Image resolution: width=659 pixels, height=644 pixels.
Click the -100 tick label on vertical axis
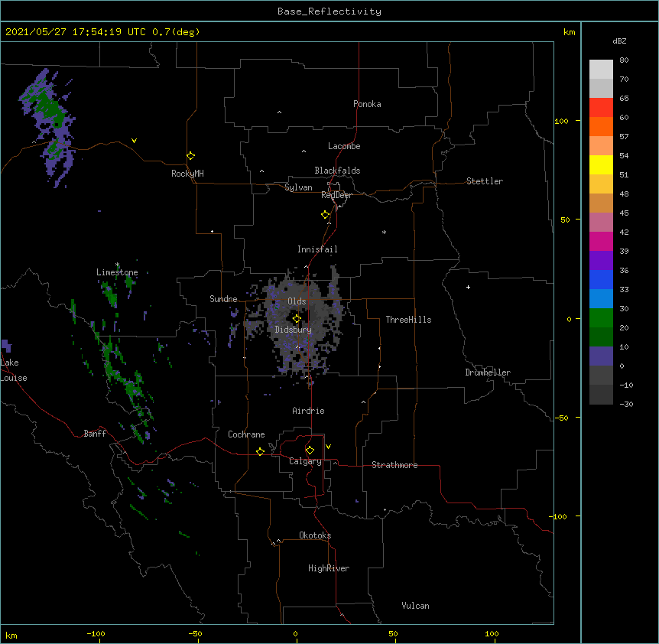tap(559, 516)
